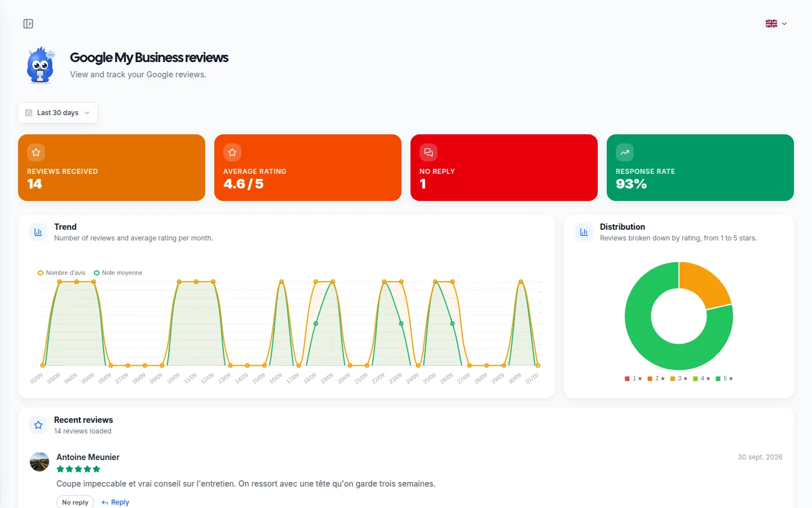Image resolution: width=812 pixels, height=508 pixels.
Task: Toggle the 3 star legend entry
Action: tap(679, 379)
